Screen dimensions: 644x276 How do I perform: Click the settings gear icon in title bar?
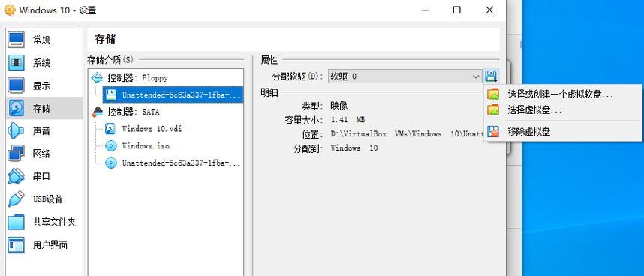[10, 10]
